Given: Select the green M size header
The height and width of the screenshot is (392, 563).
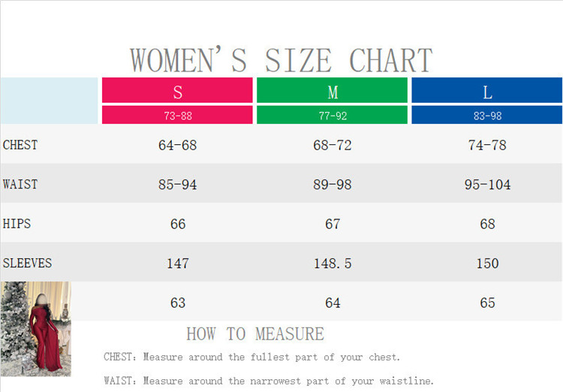Looking at the screenshot, I should coord(332,91).
